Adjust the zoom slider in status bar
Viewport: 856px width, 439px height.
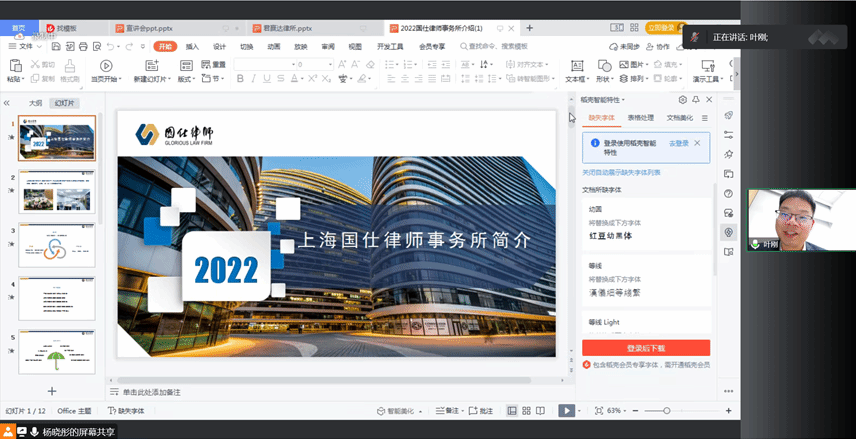(665, 410)
